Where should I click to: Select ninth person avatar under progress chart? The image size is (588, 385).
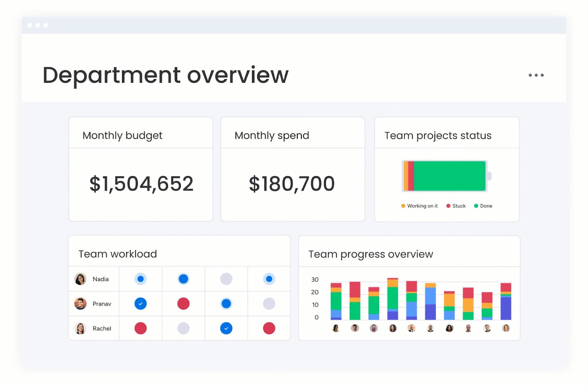click(487, 328)
